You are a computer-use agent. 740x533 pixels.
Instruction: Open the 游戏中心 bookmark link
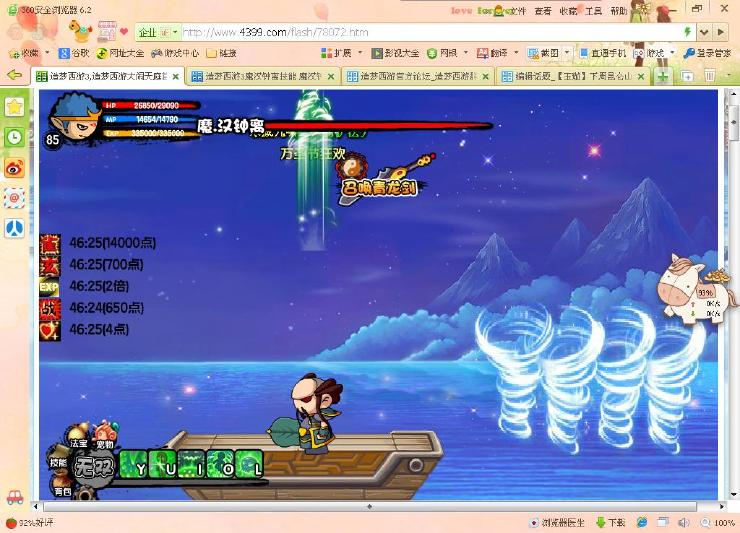[x=175, y=53]
